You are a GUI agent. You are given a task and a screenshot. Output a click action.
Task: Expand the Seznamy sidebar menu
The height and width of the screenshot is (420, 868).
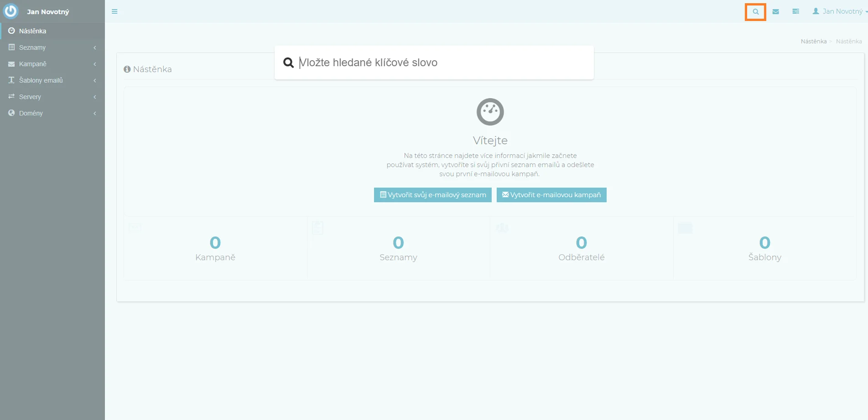32,47
